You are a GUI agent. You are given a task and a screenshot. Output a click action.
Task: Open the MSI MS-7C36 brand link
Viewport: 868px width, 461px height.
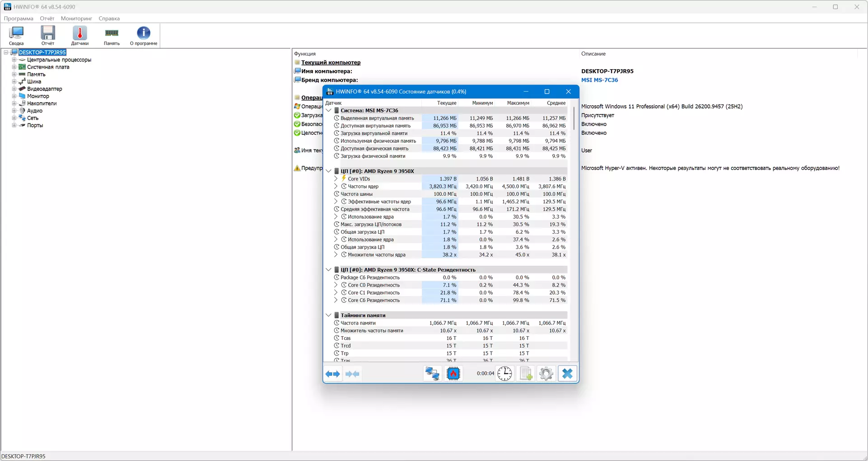(x=599, y=80)
